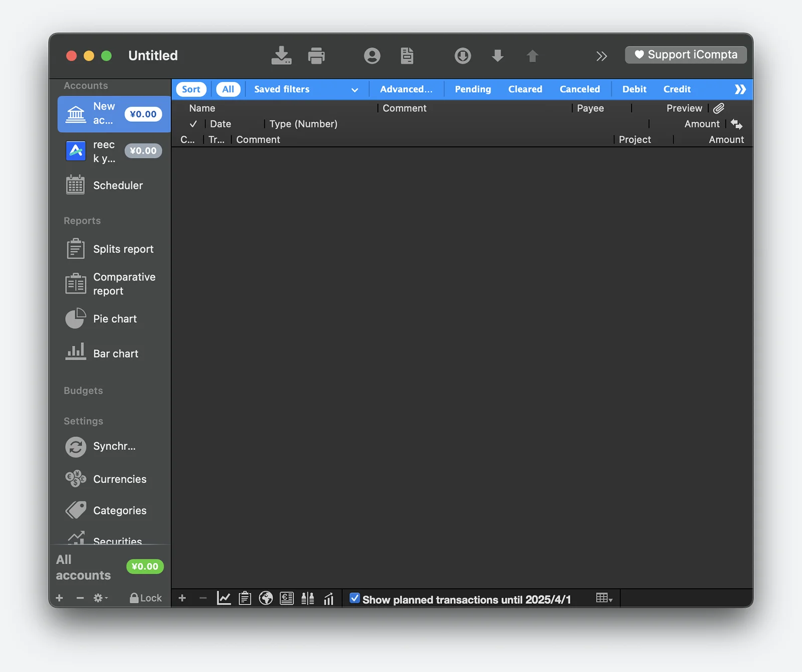The height and width of the screenshot is (672, 802).
Task: Open the Comparative report
Action: [x=114, y=284]
